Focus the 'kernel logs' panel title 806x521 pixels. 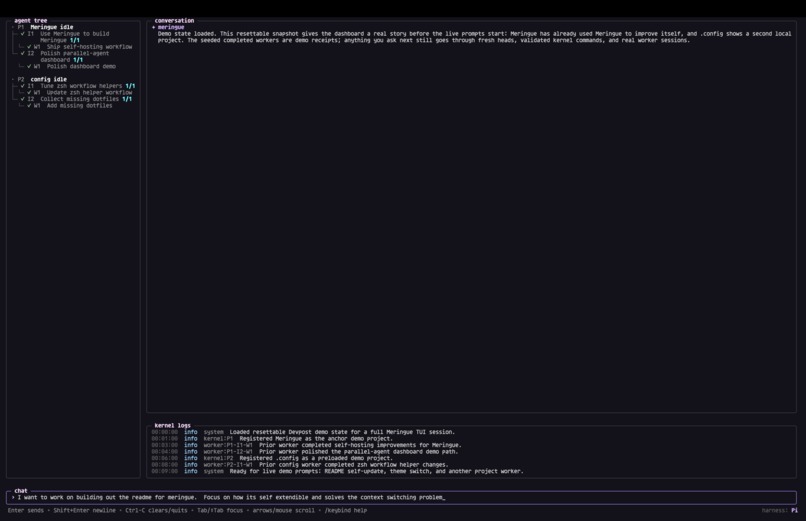pyautogui.click(x=173, y=425)
